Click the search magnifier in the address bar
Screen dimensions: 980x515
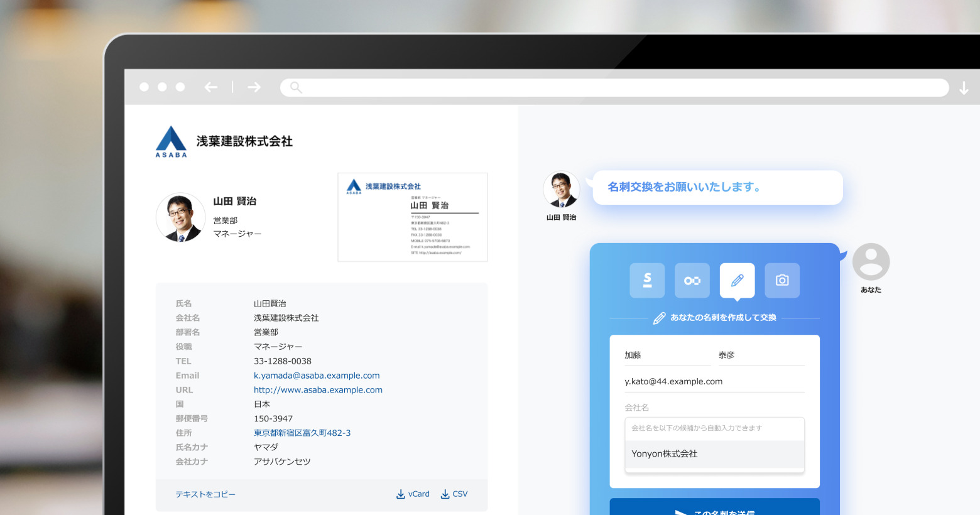[x=295, y=87]
